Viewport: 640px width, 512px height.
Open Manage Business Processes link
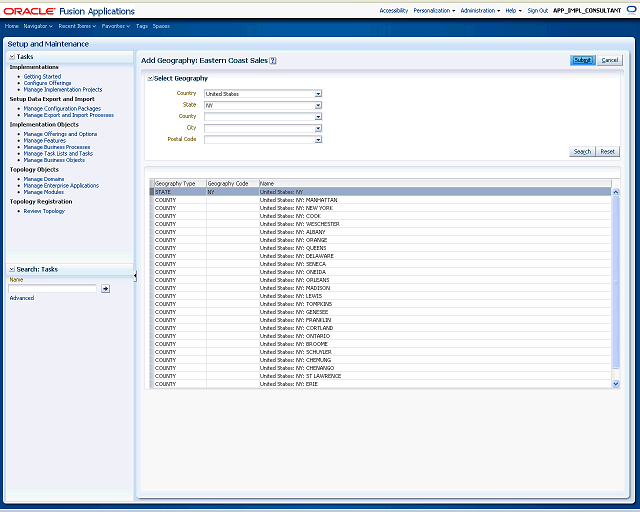57,147
